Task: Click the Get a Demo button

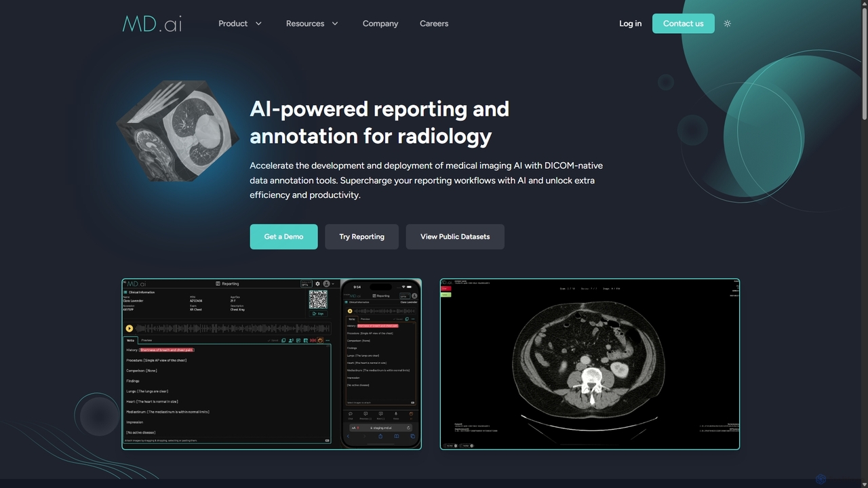Action: [x=283, y=237]
